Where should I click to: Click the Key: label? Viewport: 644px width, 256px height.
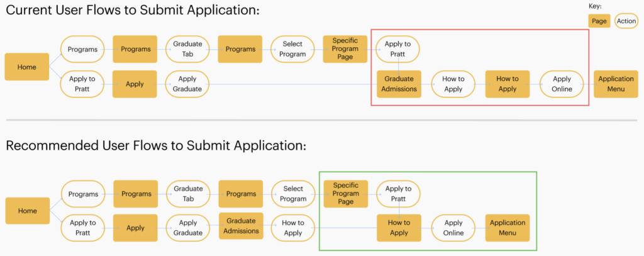click(595, 6)
